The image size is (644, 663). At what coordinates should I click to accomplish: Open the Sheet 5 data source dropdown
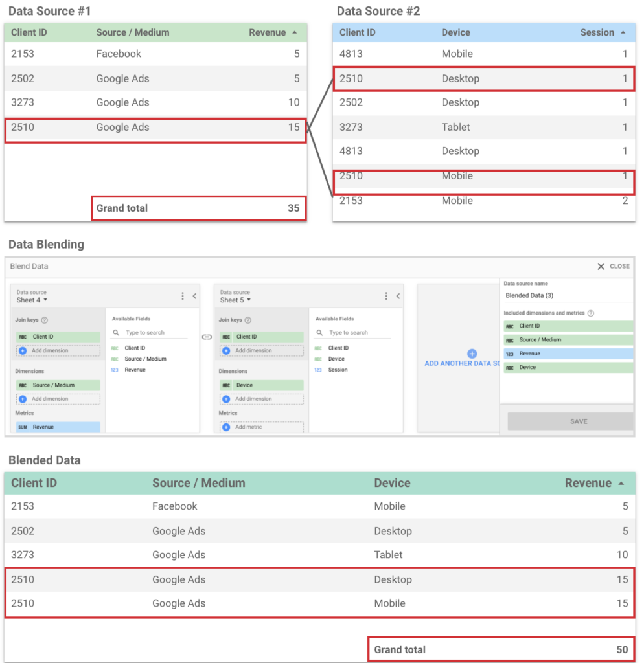click(249, 300)
